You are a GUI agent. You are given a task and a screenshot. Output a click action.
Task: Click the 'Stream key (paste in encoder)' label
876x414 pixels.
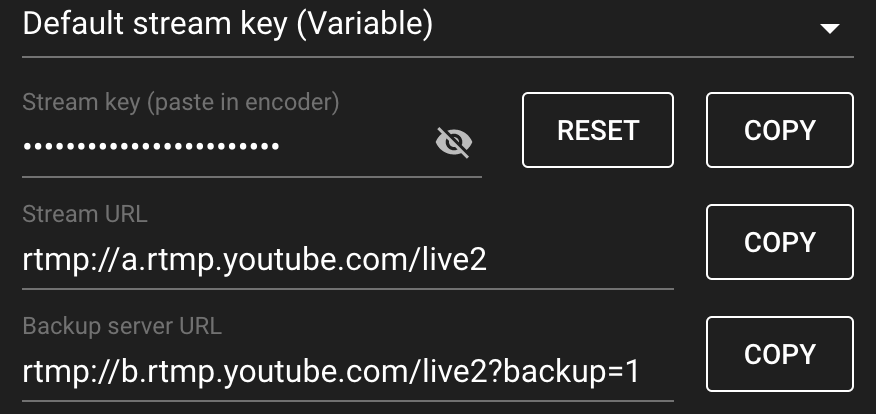[x=180, y=103]
